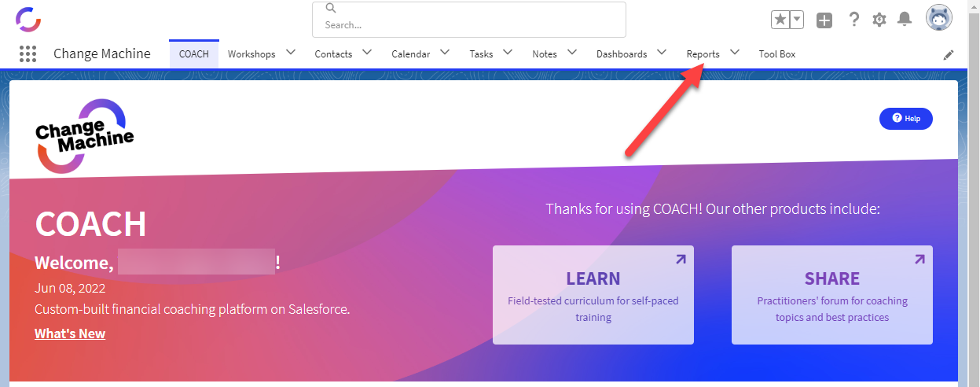Viewport: 980px width, 387px height.
Task: Open the LEARN product card
Action: coord(593,295)
